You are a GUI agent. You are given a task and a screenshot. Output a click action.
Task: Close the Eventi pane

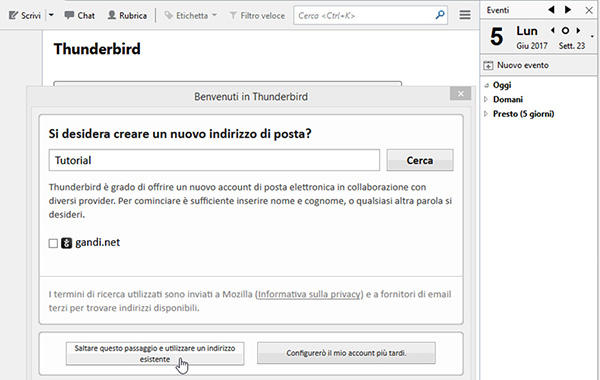tap(589, 10)
